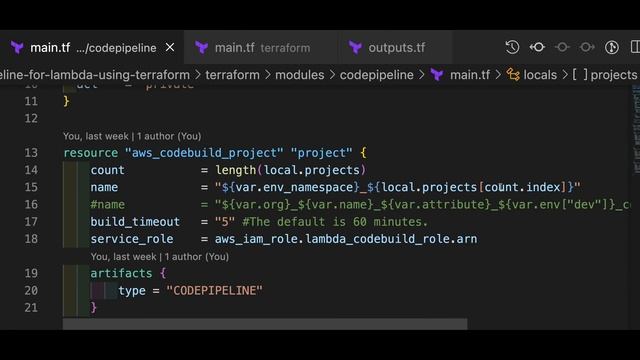This screenshot has height=360, width=640.
Task: Open the main.tf terraform tab
Action: [262, 48]
